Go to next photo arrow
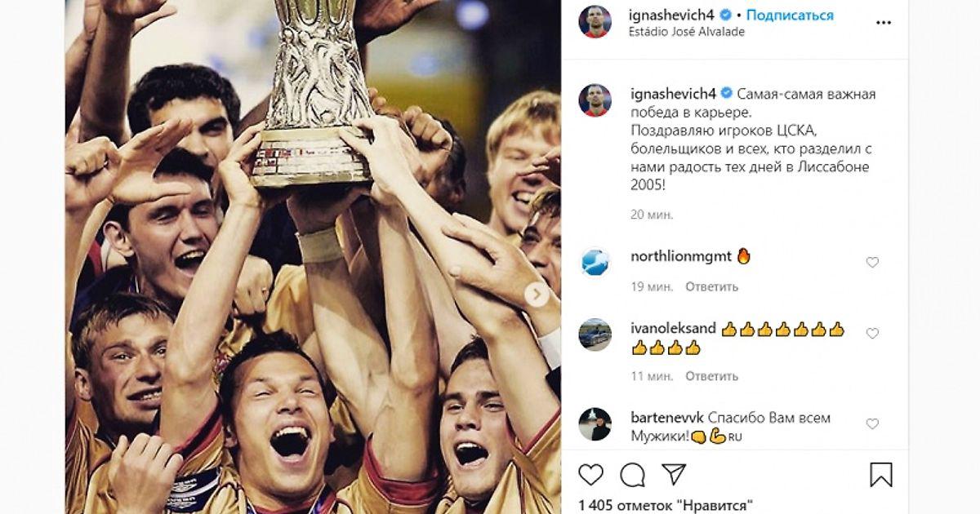The width and height of the screenshot is (980, 514). pyautogui.click(x=537, y=295)
